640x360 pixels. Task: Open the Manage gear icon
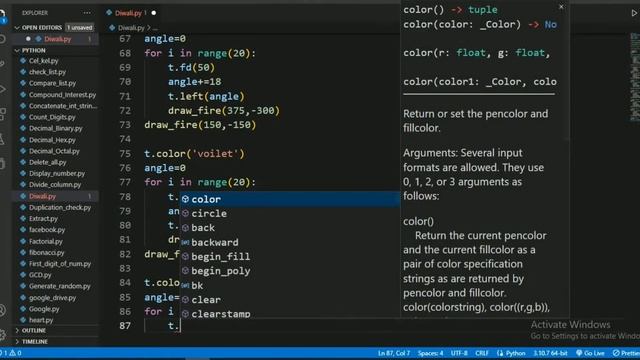pos(2,335)
